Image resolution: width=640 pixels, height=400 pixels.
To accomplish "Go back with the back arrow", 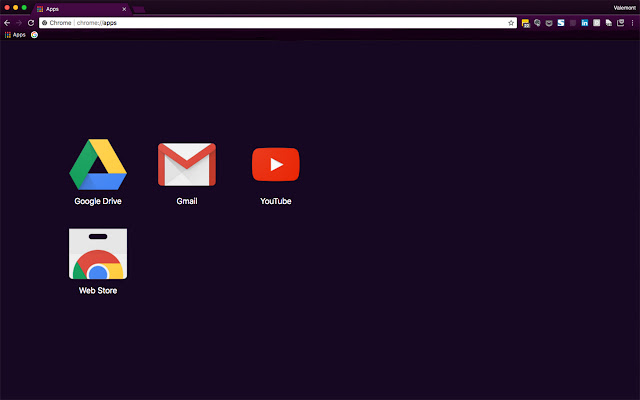I will [x=7, y=23].
